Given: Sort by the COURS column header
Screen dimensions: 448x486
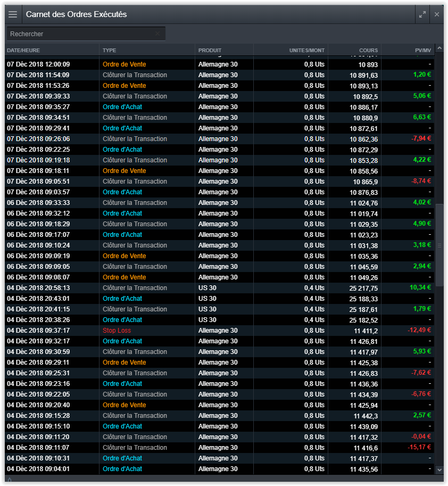Looking at the screenshot, I should pos(368,50).
